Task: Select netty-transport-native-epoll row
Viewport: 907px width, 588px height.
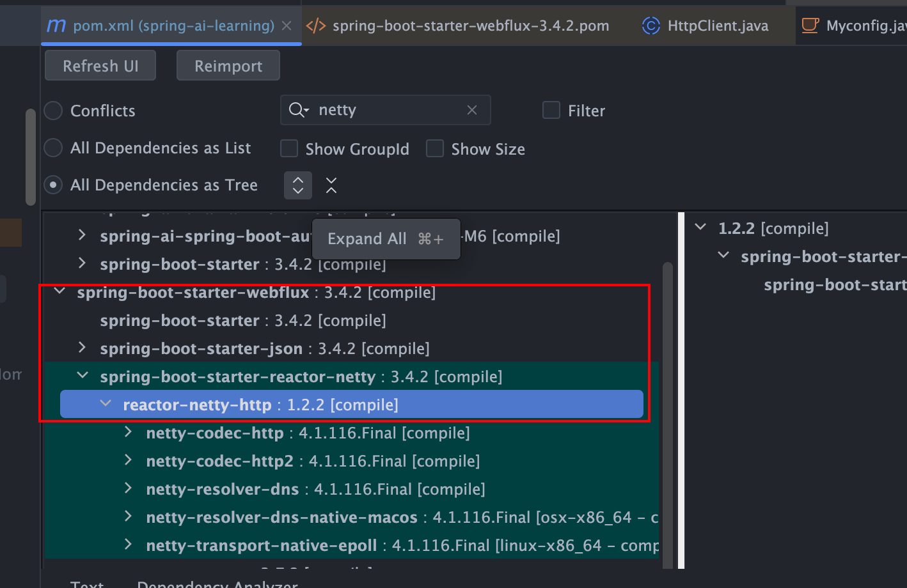Action: pos(402,545)
